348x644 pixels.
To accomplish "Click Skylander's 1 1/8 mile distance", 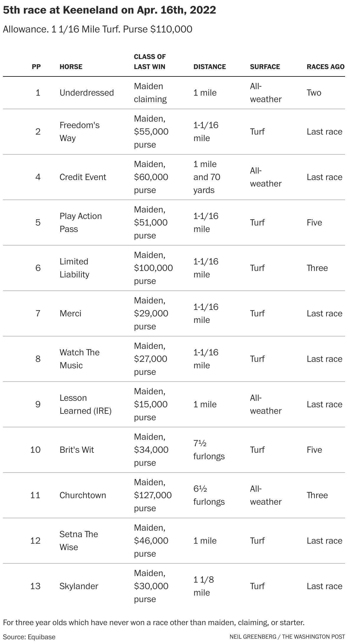I will tap(203, 586).
